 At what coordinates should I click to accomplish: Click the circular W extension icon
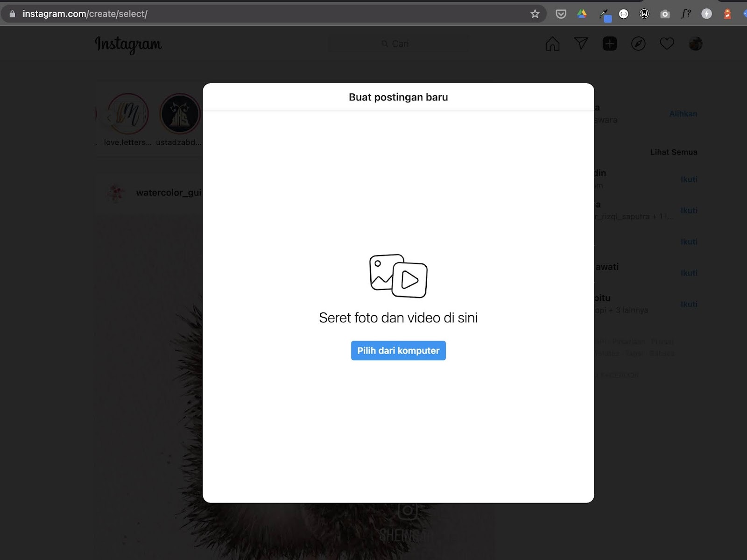[644, 14]
